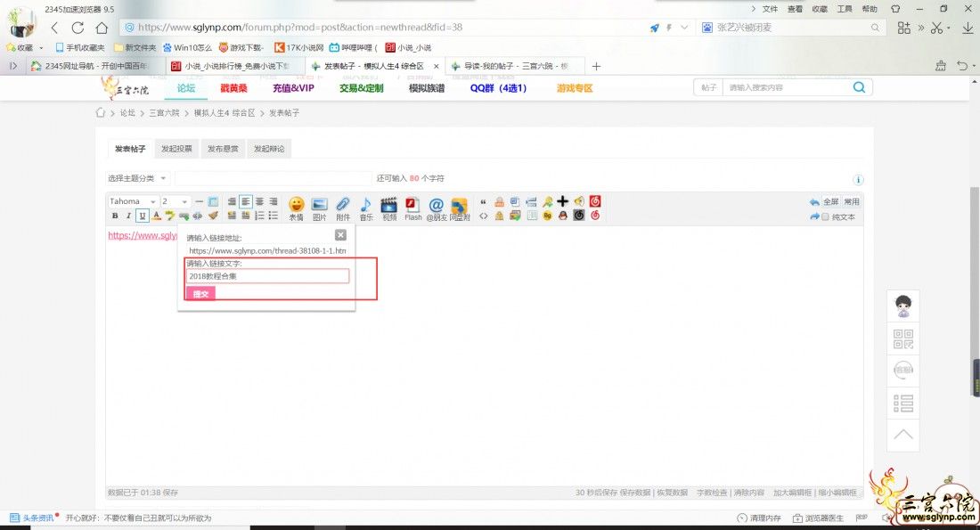The width and height of the screenshot is (980, 530).
Task: Insert video with 视频 button
Action: tap(389, 208)
